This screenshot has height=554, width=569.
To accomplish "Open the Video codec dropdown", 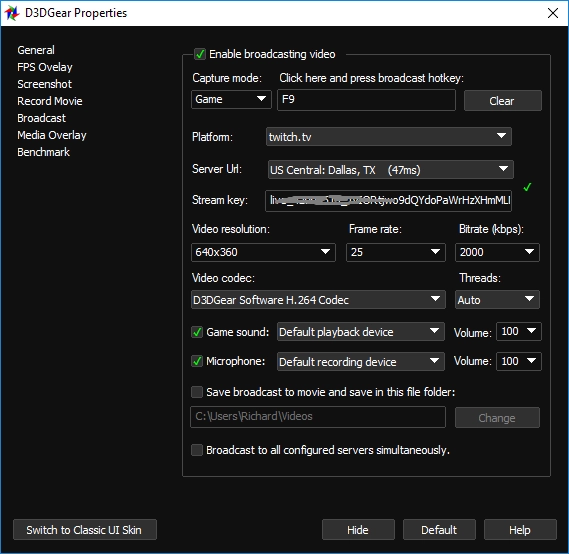I will [318, 300].
